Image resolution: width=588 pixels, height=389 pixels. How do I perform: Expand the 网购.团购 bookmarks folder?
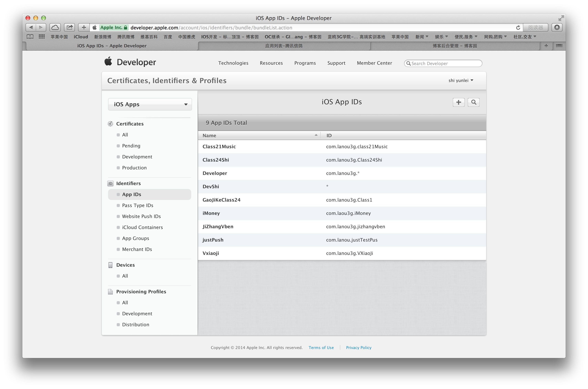pyautogui.click(x=495, y=37)
